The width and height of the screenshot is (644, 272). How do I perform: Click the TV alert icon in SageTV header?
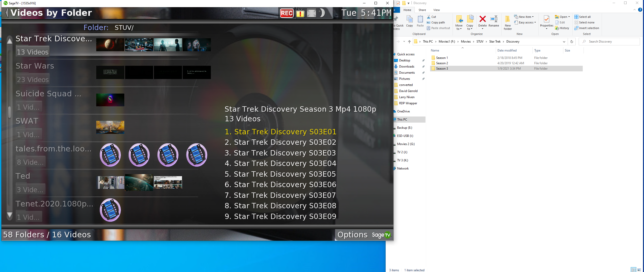[300, 13]
